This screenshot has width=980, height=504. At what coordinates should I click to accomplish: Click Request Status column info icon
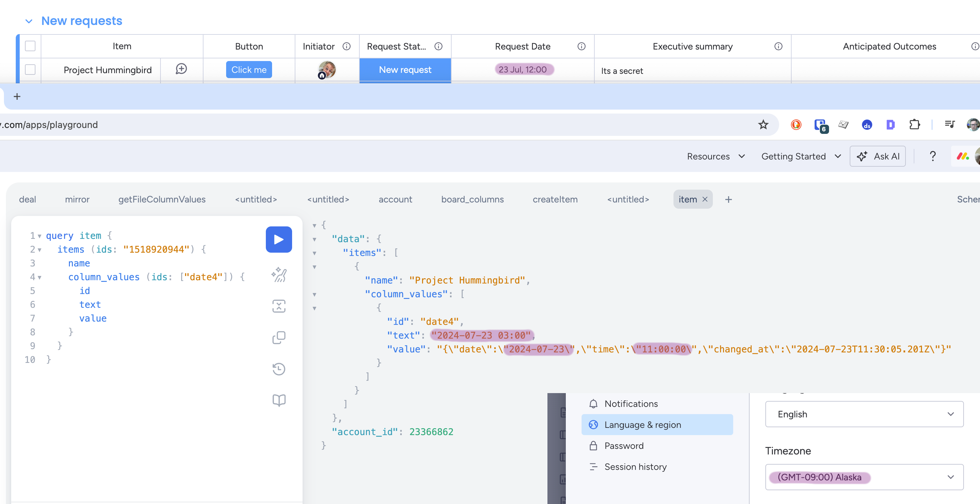[x=438, y=46]
